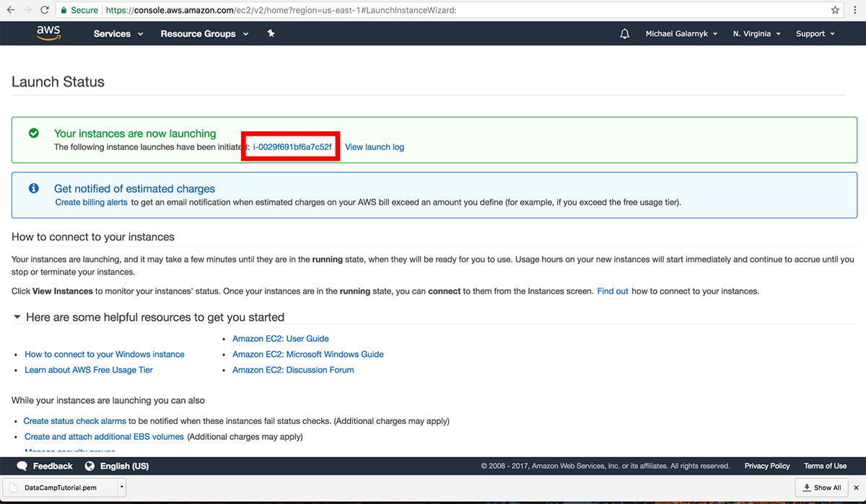Reload the current page
The image size is (866, 504).
45,10
